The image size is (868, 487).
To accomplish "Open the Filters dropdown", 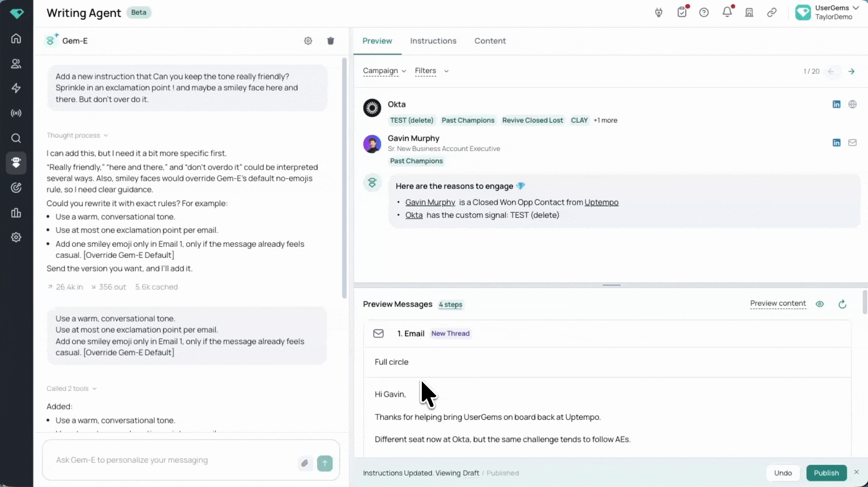I will pyautogui.click(x=431, y=71).
